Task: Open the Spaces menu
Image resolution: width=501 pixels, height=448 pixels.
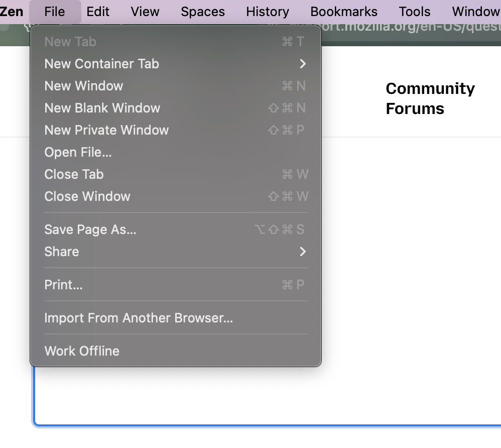Action: [203, 12]
